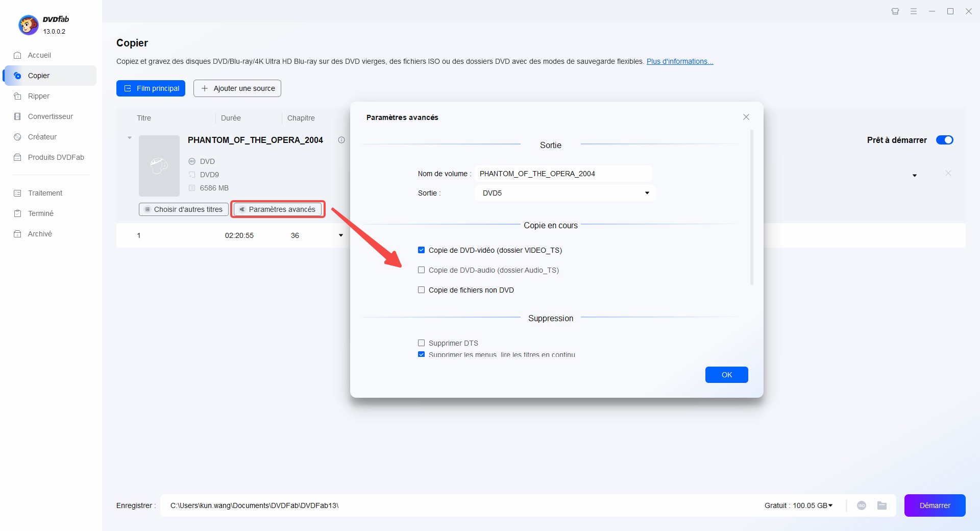980x531 pixels.
Task: Select duration 02:20:55 in title row
Action: (239, 235)
